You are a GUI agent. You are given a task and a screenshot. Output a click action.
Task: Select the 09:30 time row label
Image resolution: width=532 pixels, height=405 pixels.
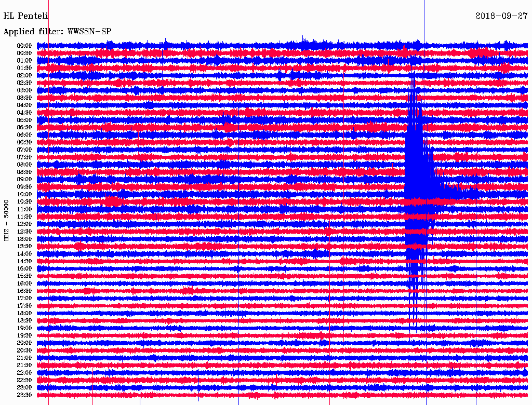point(24,187)
